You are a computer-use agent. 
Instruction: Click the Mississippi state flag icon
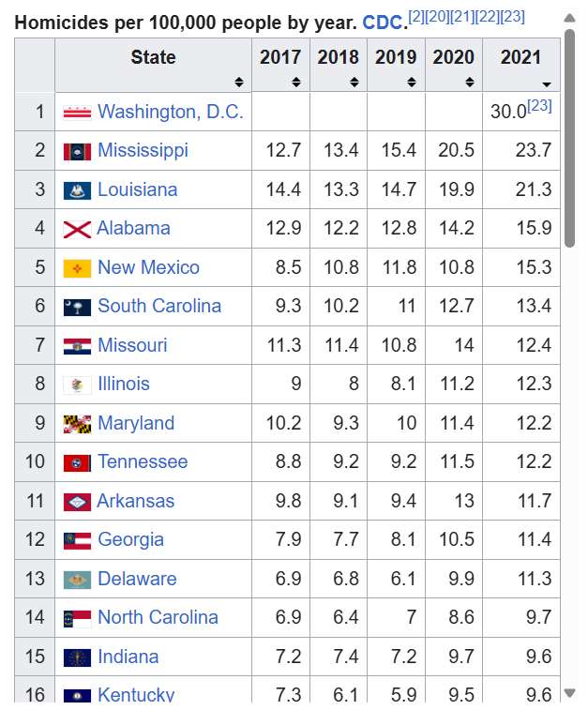click(77, 151)
